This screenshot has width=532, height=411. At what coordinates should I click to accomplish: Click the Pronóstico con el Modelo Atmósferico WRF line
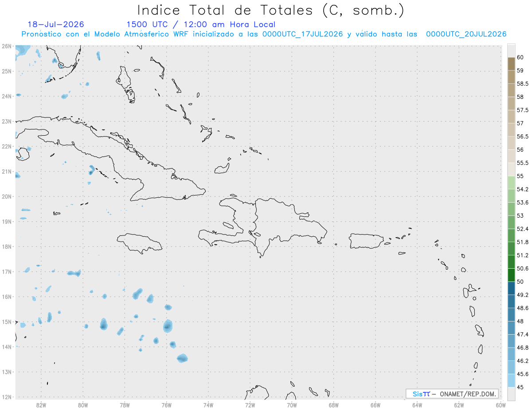(264, 34)
